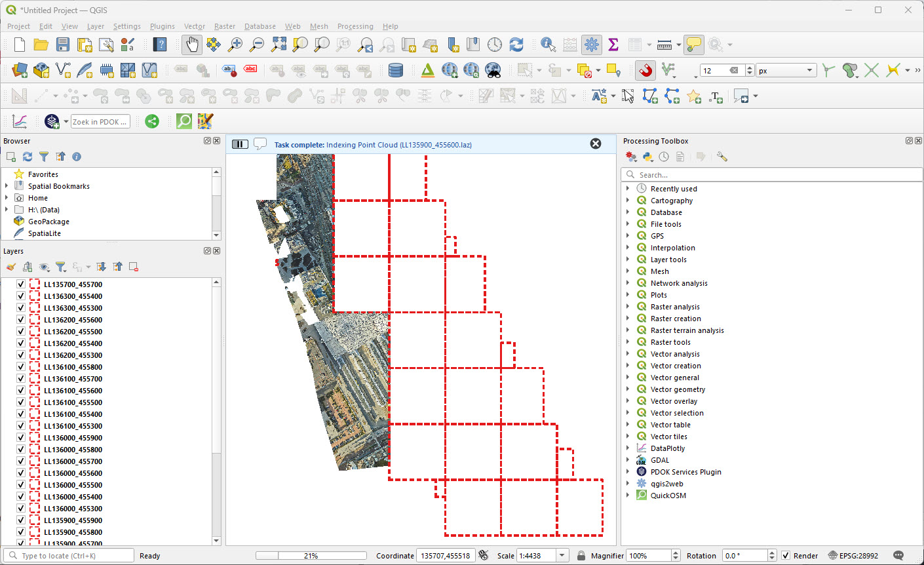The image size is (924, 565).
Task: Open the Scale dropdown in status bar
Action: [x=562, y=556]
